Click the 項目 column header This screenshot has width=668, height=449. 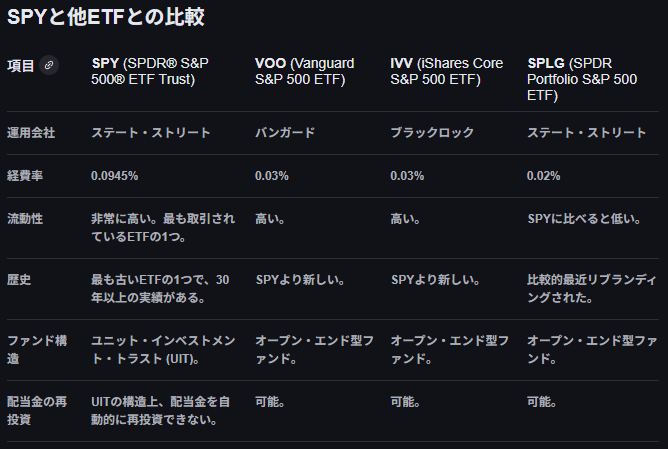(x=21, y=65)
